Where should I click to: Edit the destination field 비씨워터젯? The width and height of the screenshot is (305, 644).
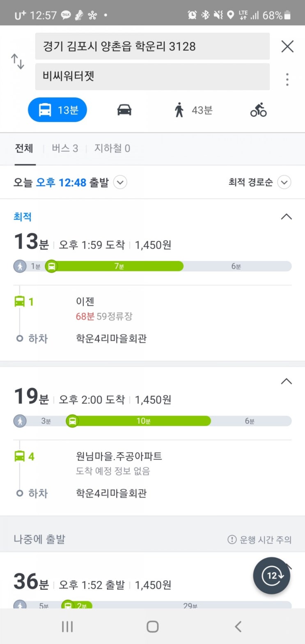point(152,76)
